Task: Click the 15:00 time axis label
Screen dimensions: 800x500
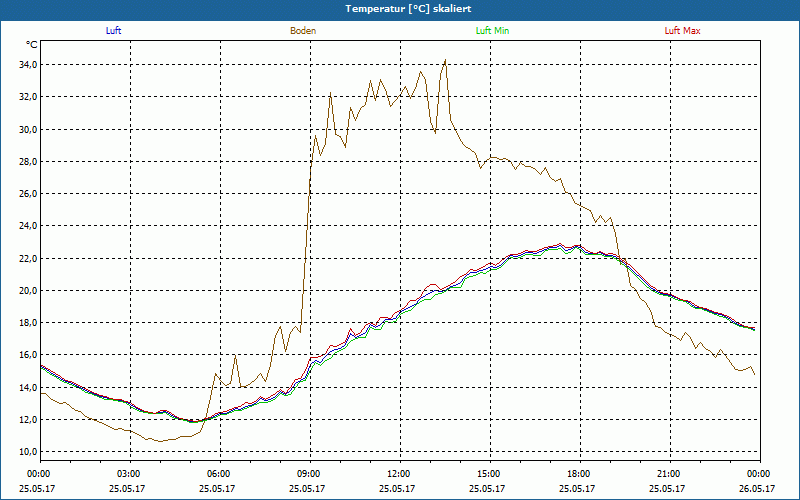Action: point(490,474)
